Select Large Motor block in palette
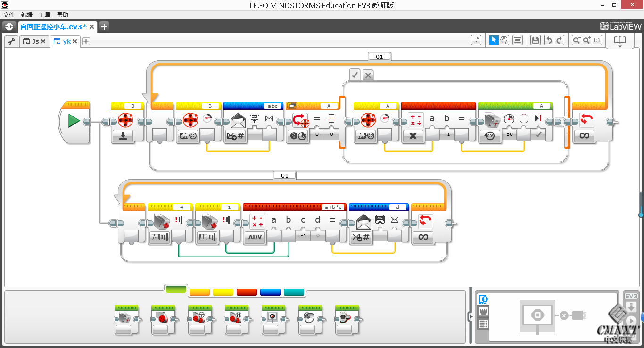 [163, 320]
